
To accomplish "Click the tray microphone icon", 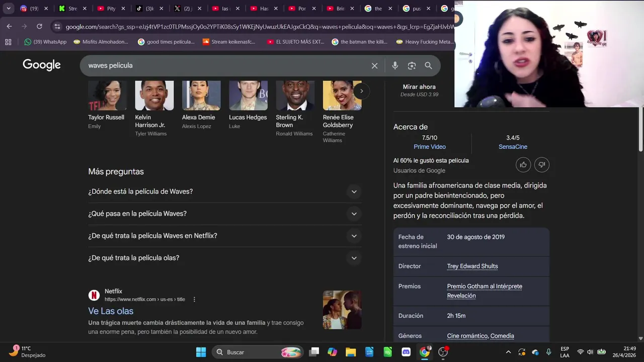I will 548,352.
